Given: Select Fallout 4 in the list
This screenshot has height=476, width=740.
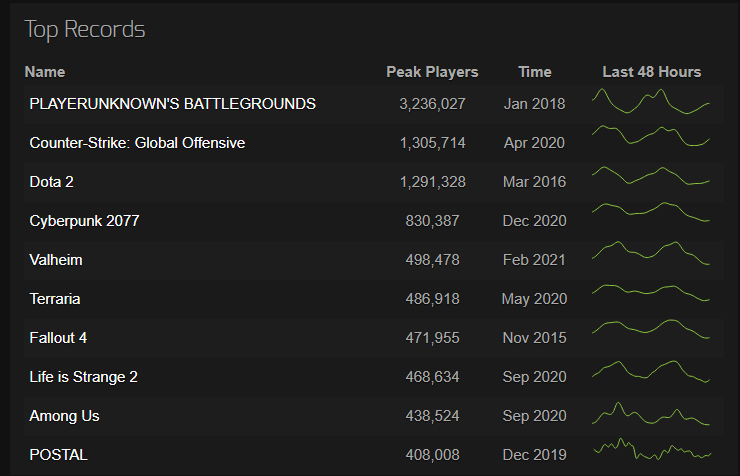Looking at the screenshot, I should [x=58, y=338].
